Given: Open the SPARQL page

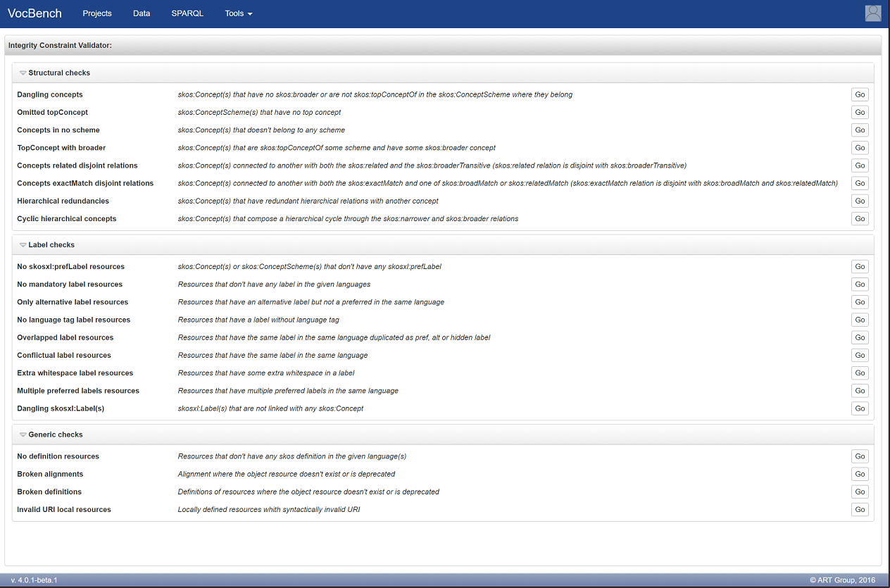Looking at the screenshot, I should [187, 13].
